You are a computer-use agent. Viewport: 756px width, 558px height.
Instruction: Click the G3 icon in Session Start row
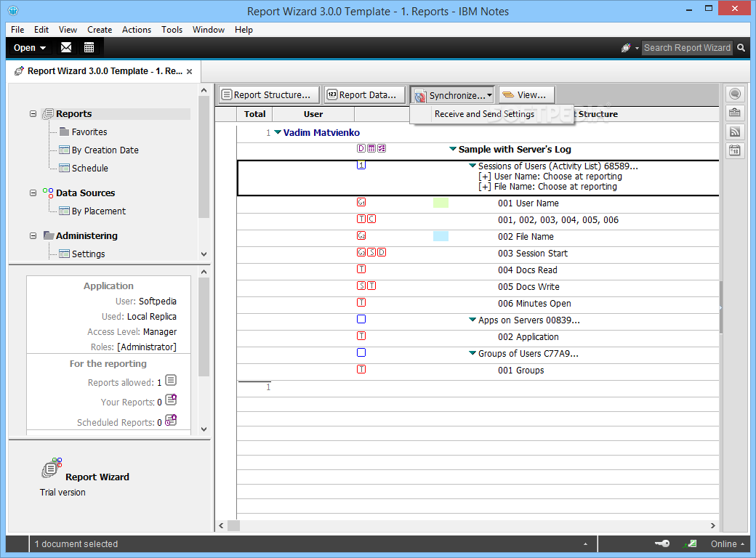[x=361, y=252]
